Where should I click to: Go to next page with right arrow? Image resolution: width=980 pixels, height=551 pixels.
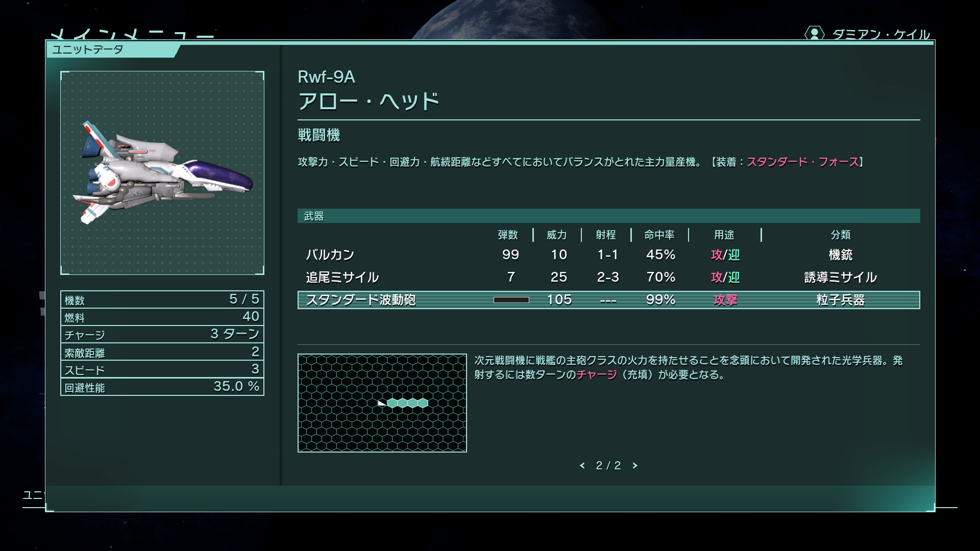(x=635, y=466)
